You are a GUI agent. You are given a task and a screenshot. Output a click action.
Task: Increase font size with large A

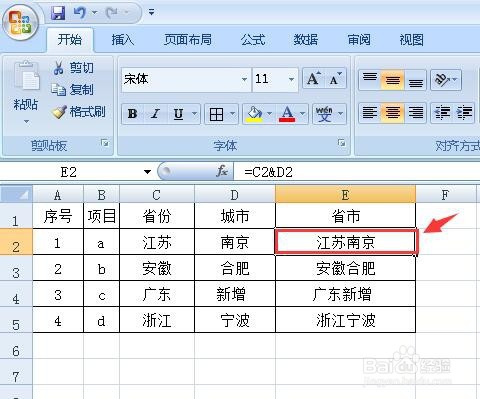click(x=314, y=79)
